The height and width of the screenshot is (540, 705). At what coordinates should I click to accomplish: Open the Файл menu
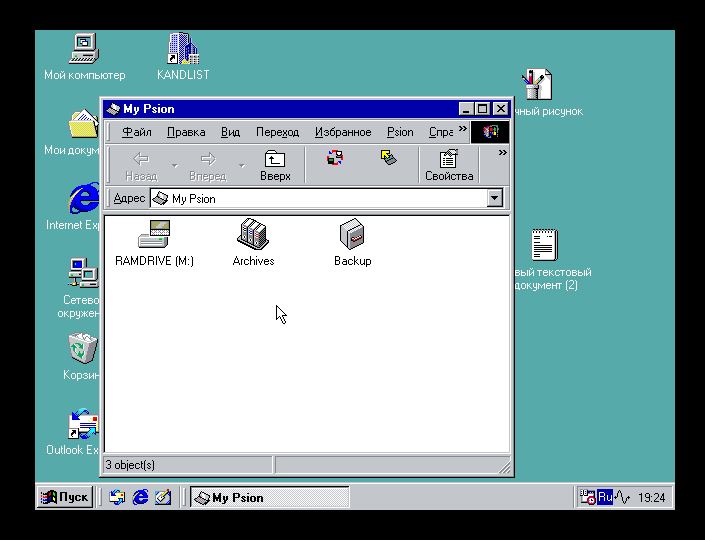tap(137, 132)
